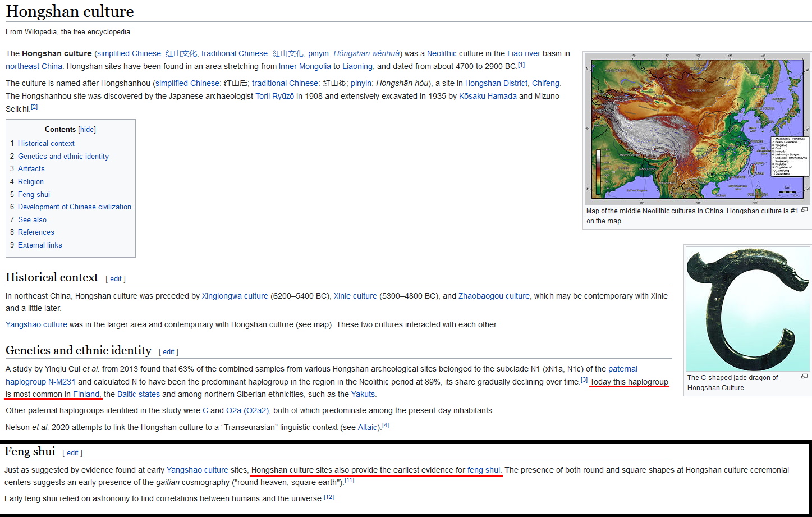812x517 pixels.
Task: Open the Hongshan District, Chifeng link
Action: coord(512,84)
